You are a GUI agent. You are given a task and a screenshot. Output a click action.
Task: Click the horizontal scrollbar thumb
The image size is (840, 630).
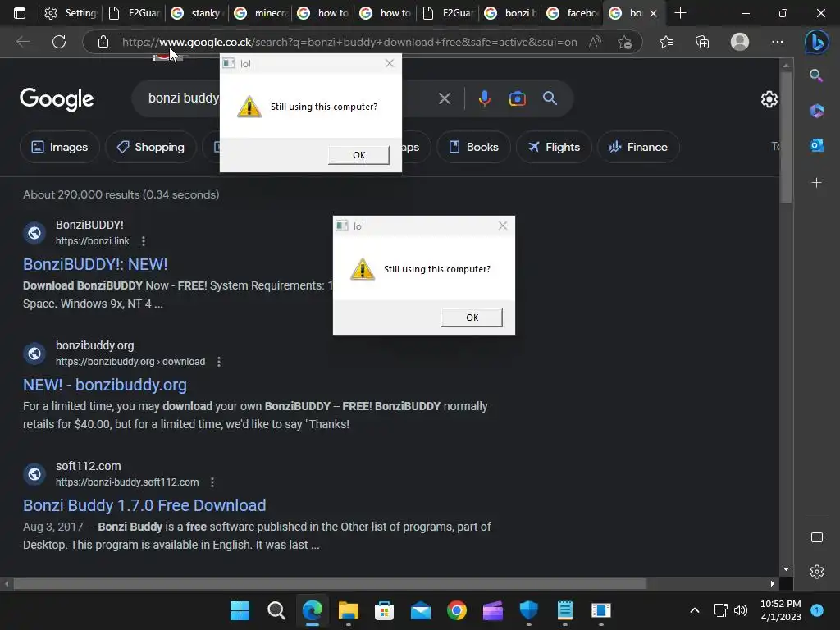[330, 583]
